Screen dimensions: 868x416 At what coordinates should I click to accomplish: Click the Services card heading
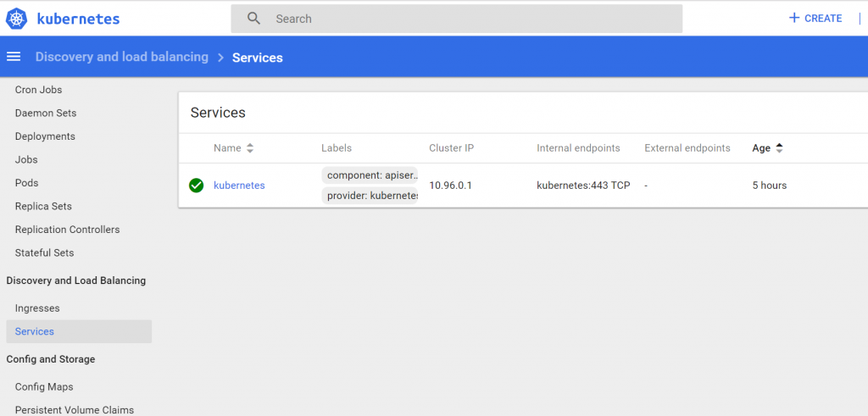(x=218, y=113)
